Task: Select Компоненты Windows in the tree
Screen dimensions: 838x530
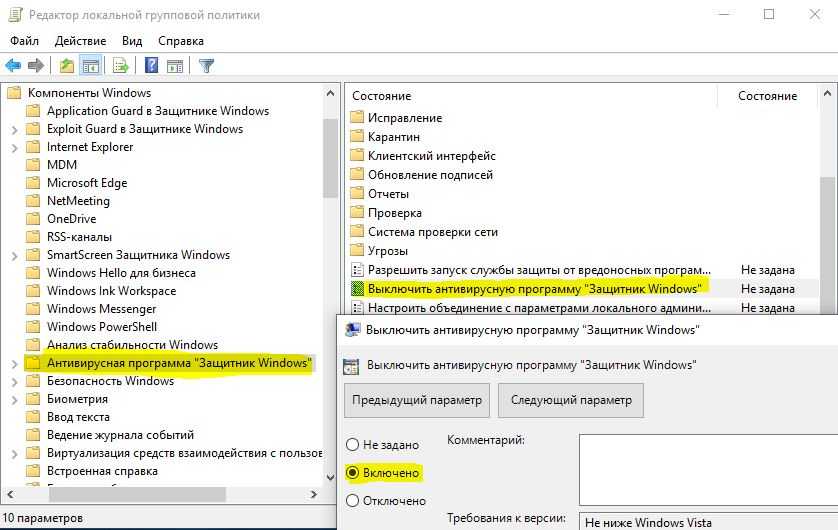Action: 89,92
